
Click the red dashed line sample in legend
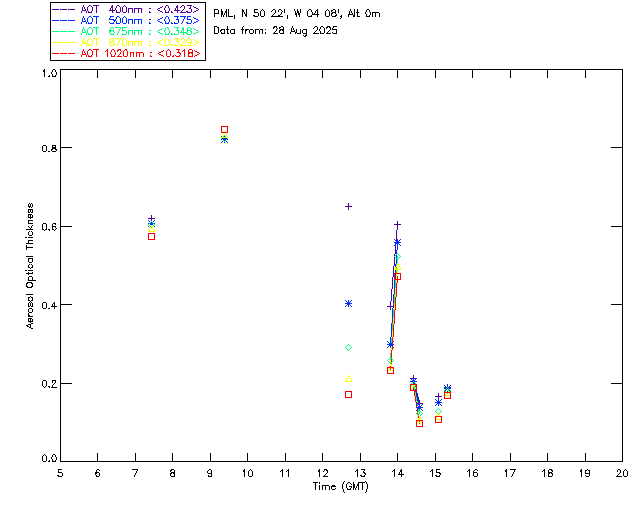click(64, 53)
